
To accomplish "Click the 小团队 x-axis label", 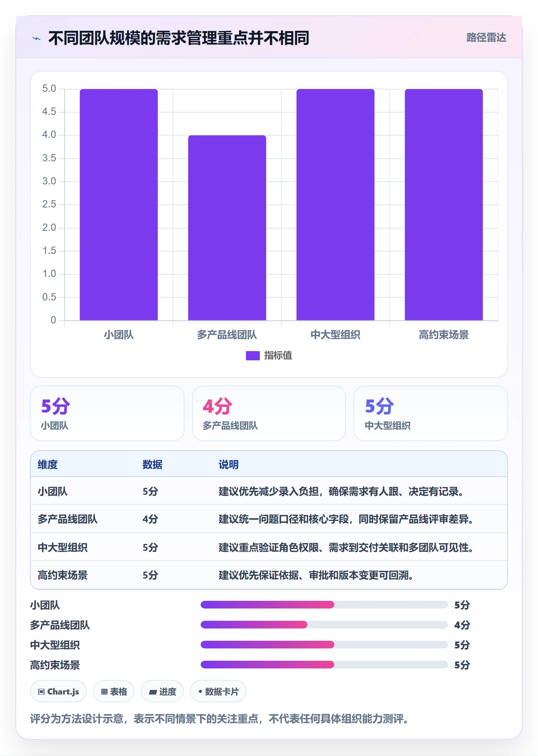I will [119, 335].
